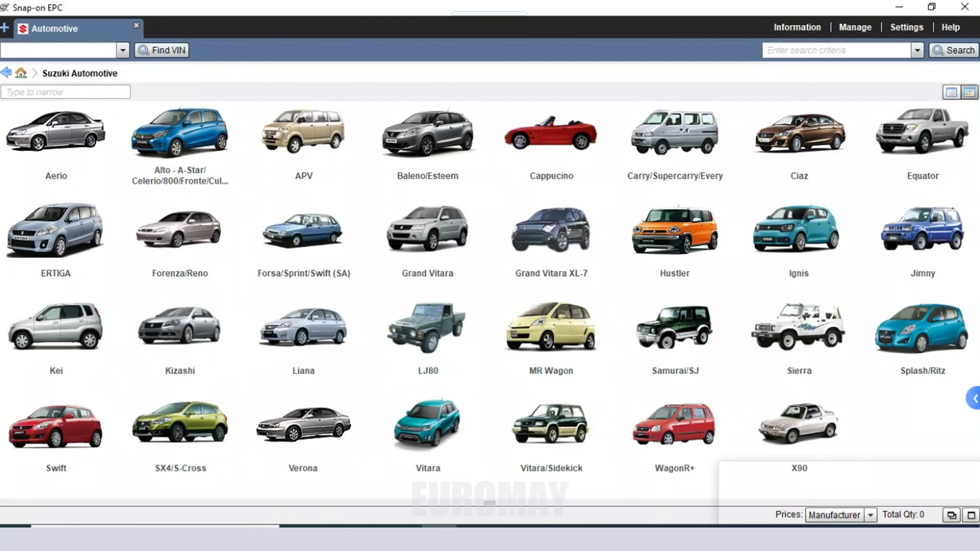Open the Prices Manufacturer dropdown
This screenshot has height=551, width=980.
[x=871, y=515]
